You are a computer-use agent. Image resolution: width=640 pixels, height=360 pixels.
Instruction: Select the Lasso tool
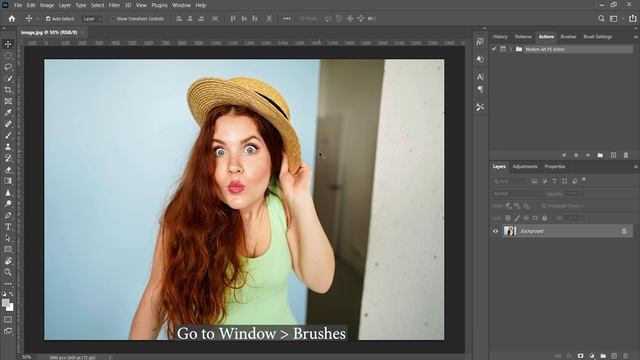pos(8,67)
